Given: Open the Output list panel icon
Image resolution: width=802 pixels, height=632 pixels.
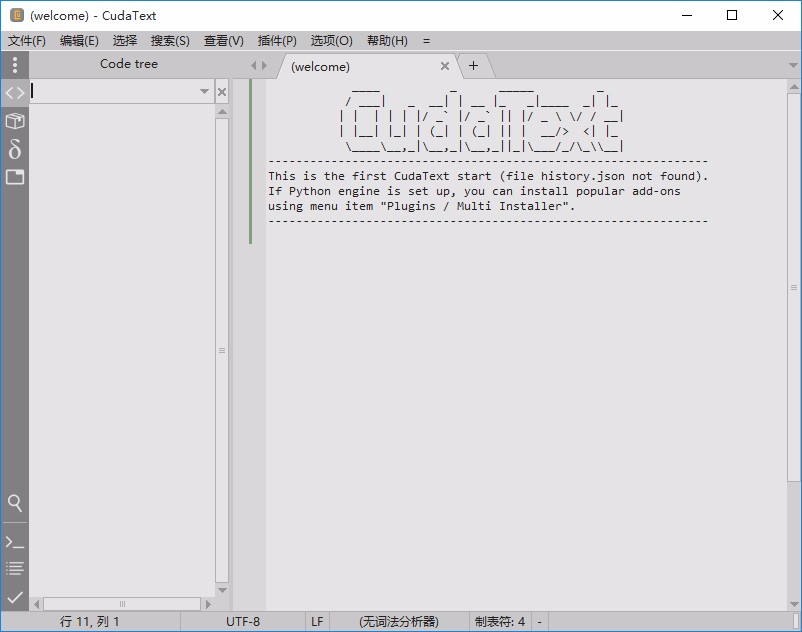Looking at the screenshot, I should (15, 569).
